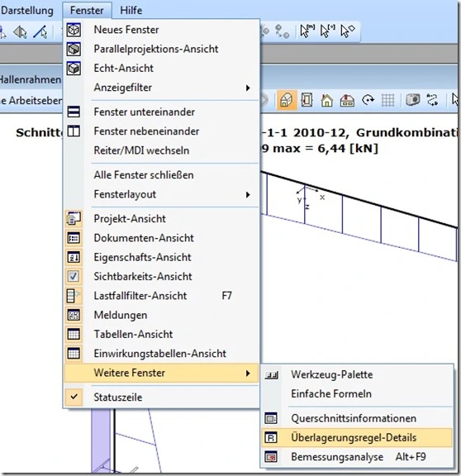Expand the Weitere Fenster submenu arrow
Image resolution: width=461 pixels, height=476 pixels.
pyautogui.click(x=248, y=373)
